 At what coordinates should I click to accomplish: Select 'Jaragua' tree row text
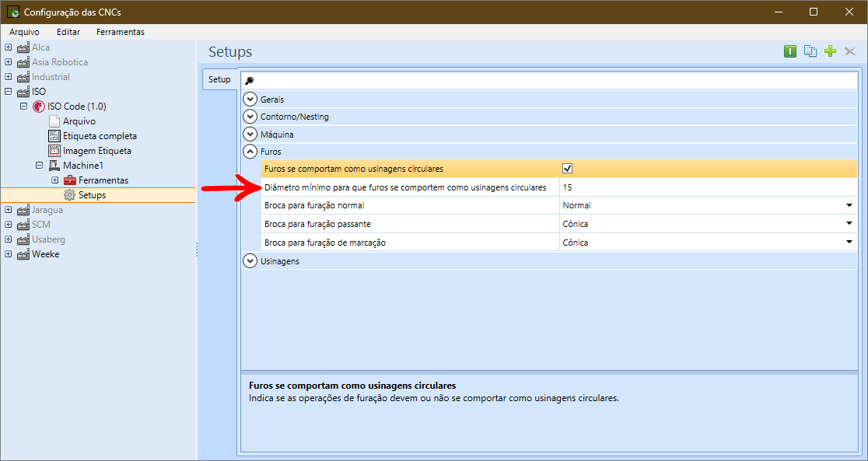pos(47,210)
